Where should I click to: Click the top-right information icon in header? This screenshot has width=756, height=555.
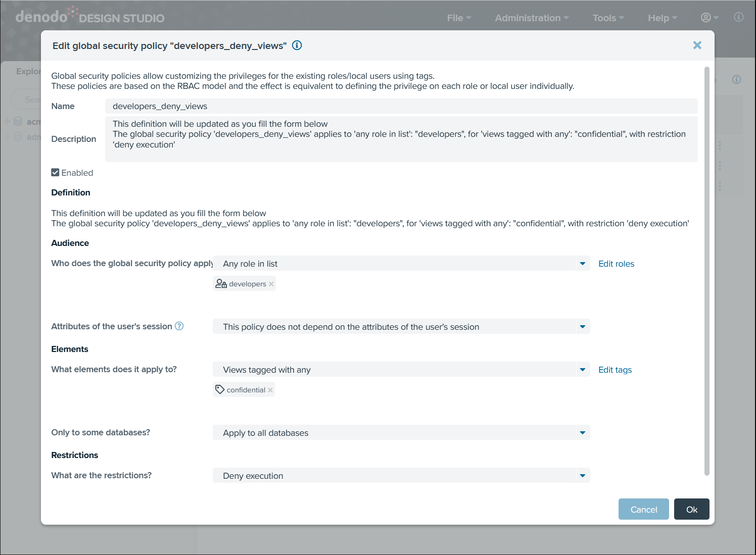click(739, 17)
